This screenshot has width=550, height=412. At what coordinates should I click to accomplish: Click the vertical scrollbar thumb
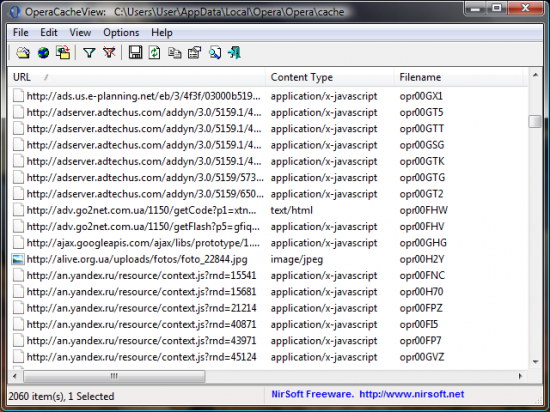tap(535, 122)
